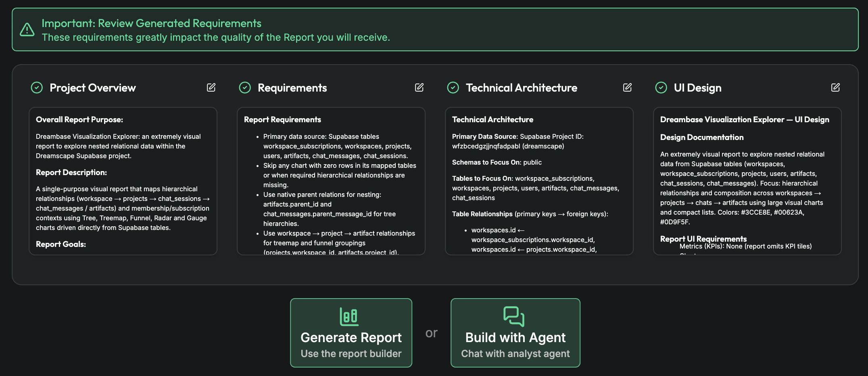The height and width of the screenshot is (376, 868).
Task: Click the 'Dreambase Visualization Explorer: an extremely visual' paragraph
Action: (x=118, y=146)
